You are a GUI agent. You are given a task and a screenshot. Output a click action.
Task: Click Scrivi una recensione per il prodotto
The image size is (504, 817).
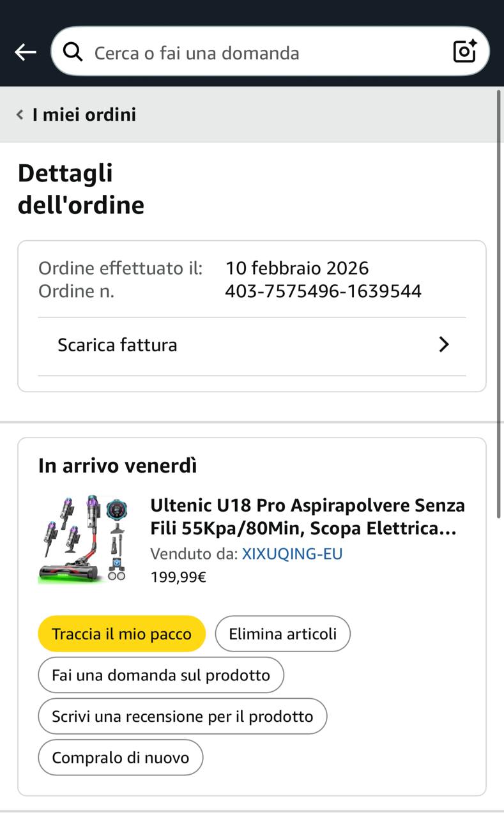183,717
